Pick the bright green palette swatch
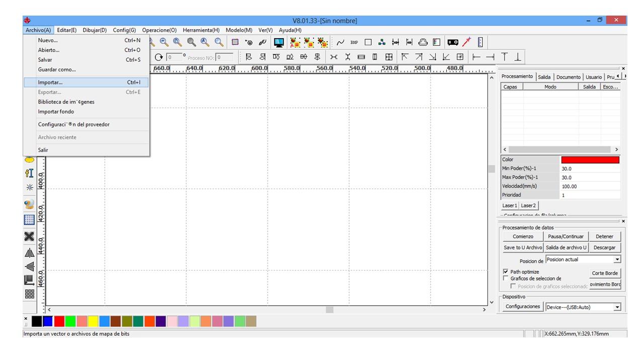The image size is (644, 362). (70, 321)
